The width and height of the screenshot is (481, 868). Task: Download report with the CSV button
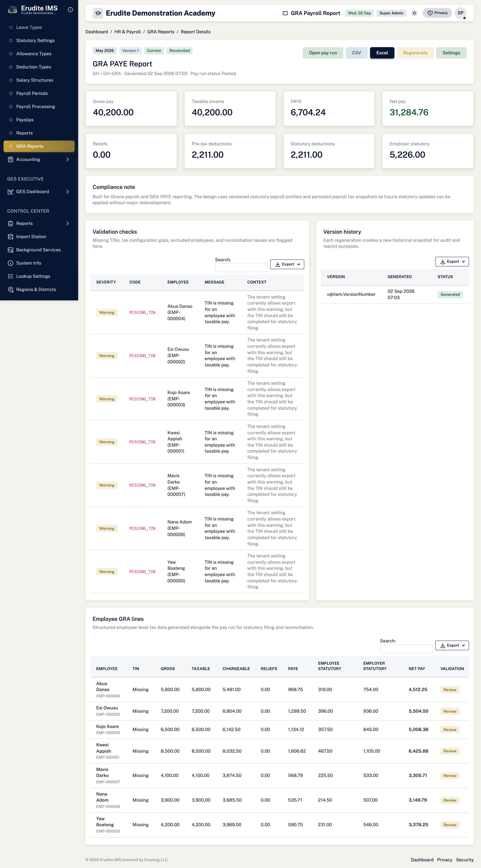[x=357, y=53]
